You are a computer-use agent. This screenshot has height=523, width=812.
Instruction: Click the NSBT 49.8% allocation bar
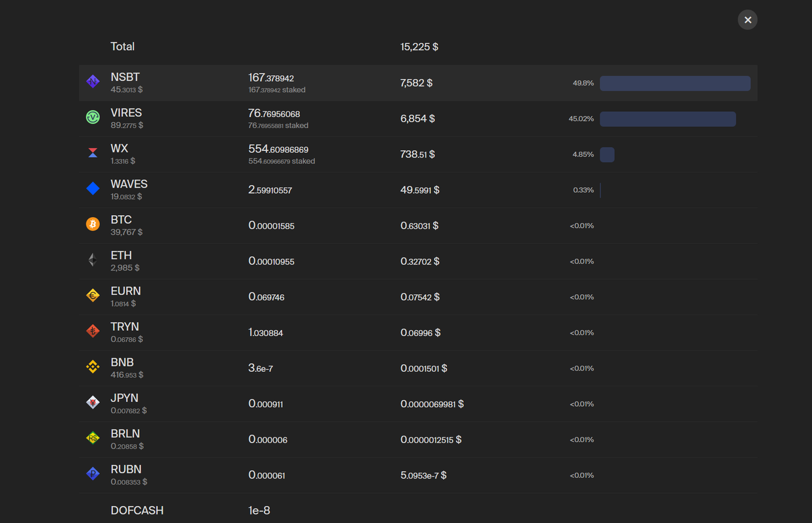[x=675, y=83]
